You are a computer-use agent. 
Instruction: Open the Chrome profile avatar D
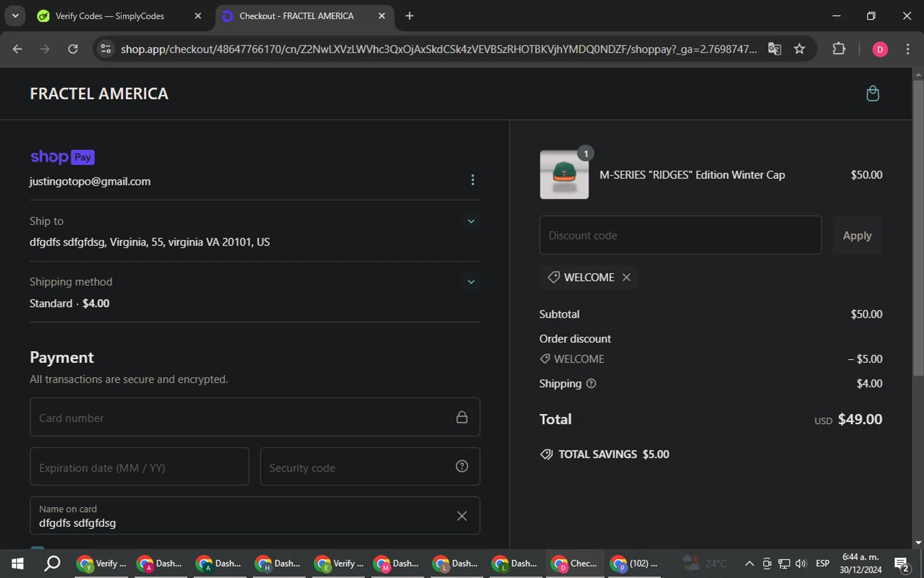tap(880, 49)
